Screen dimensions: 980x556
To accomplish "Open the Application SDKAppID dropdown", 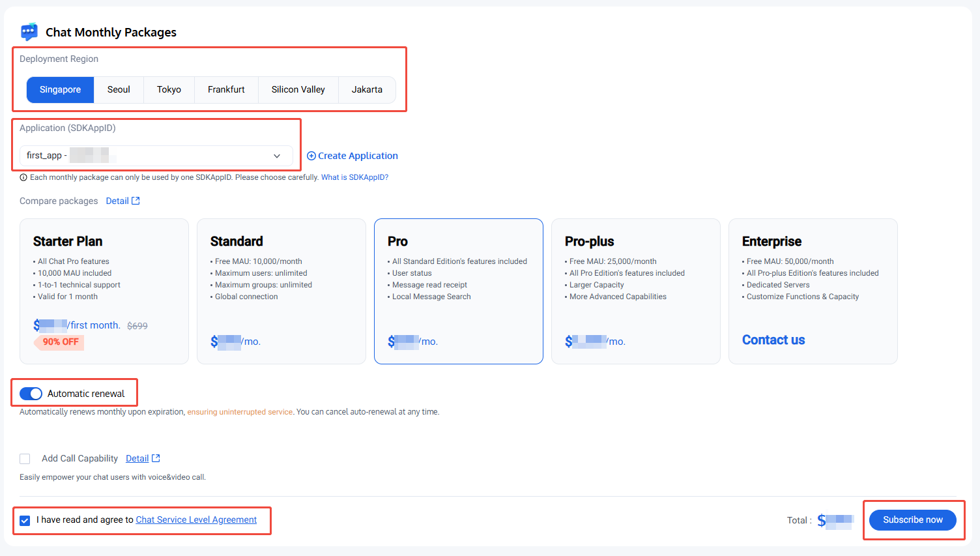I will [x=156, y=156].
